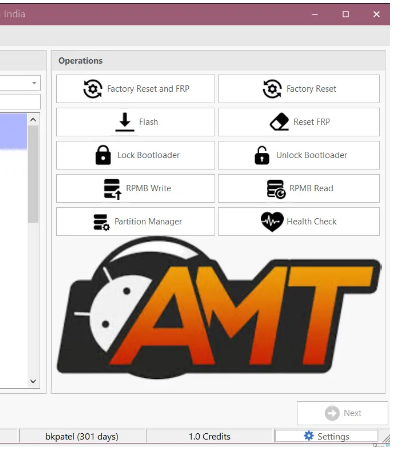Run the Reset FRP label
Screen dimensions: 416x461
tap(312, 122)
